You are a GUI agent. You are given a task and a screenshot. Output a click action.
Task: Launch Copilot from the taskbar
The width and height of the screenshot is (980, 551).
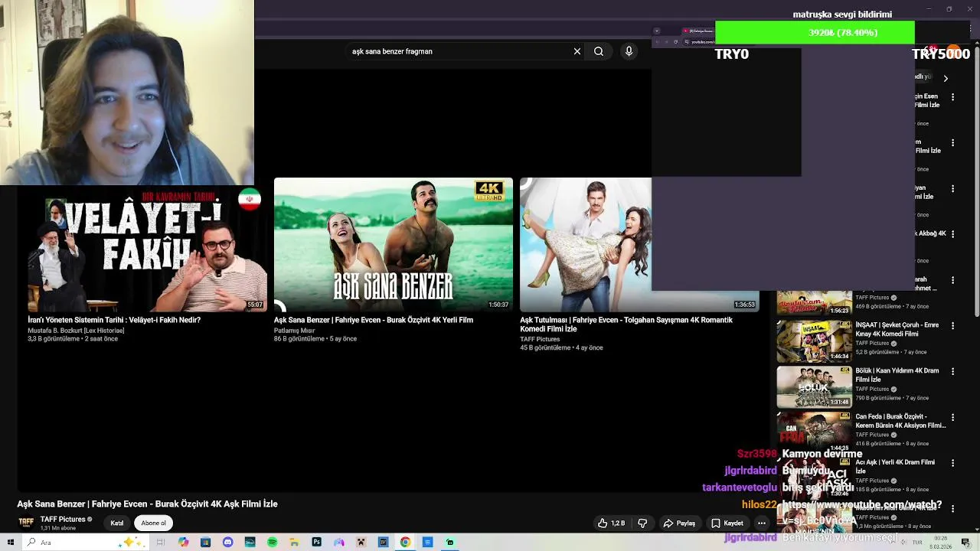[183, 543]
